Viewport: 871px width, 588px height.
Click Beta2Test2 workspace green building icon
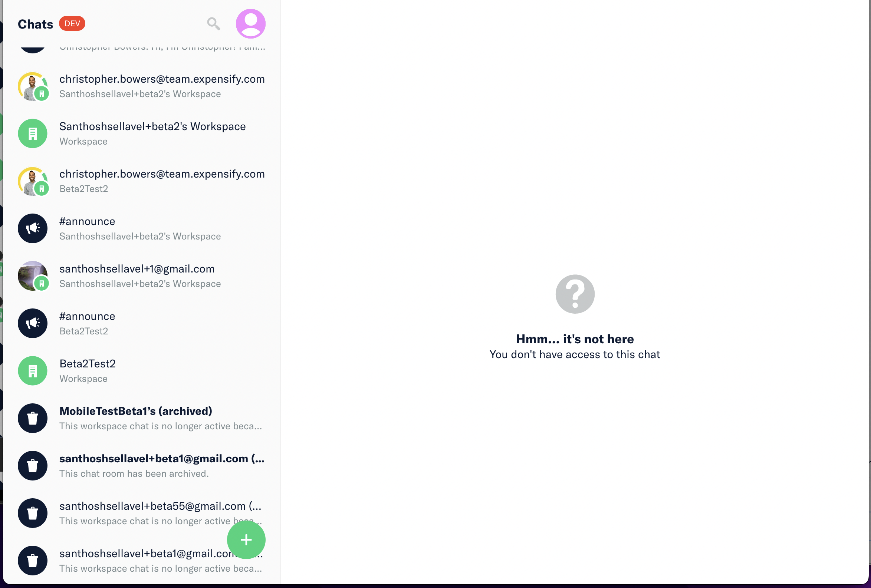pyautogui.click(x=33, y=371)
